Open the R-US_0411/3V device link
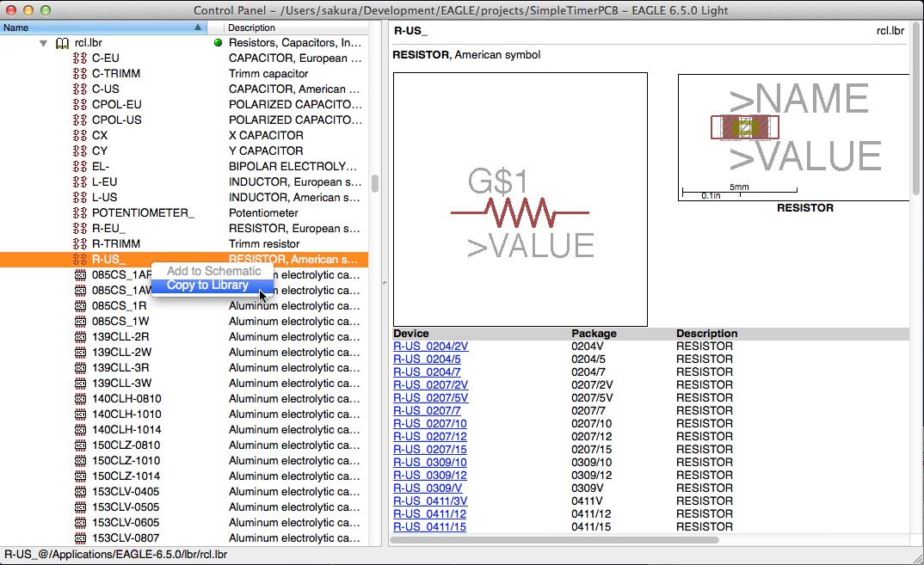Screen dimensions: 924x565 (x=430, y=501)
